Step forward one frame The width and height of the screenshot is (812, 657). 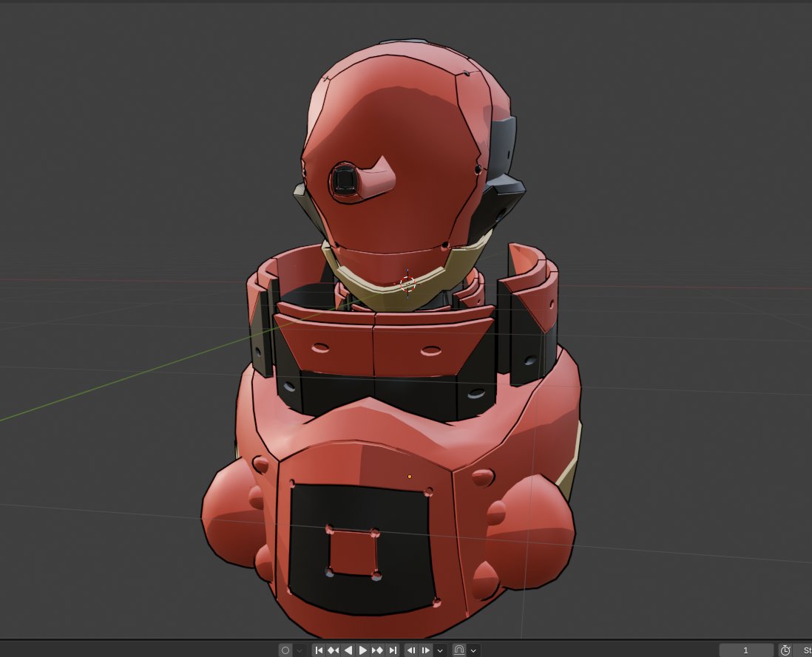pos(426,650)
